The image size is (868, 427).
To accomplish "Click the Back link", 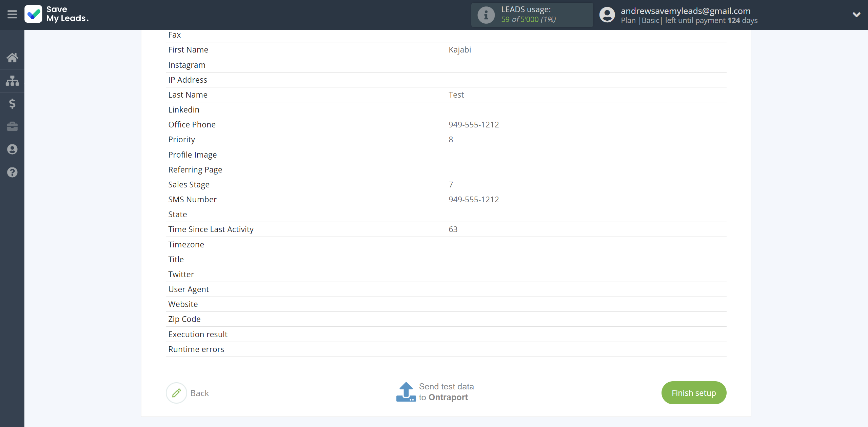I will click(199, 393).
